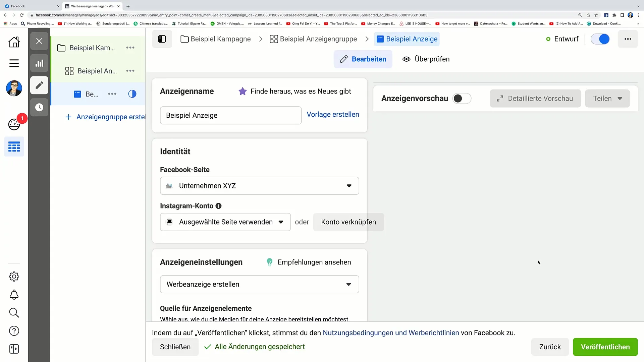Reload the page in browser

22,15
